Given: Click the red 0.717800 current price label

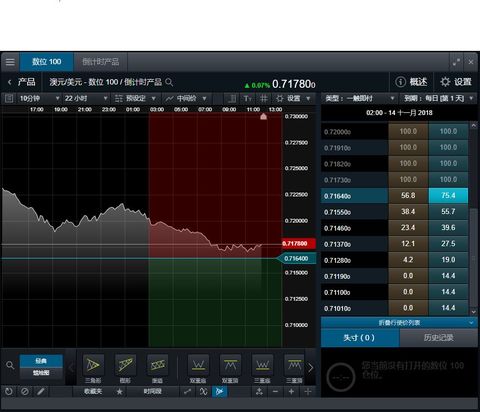Looking at the screenshot, I should point(299,243).
